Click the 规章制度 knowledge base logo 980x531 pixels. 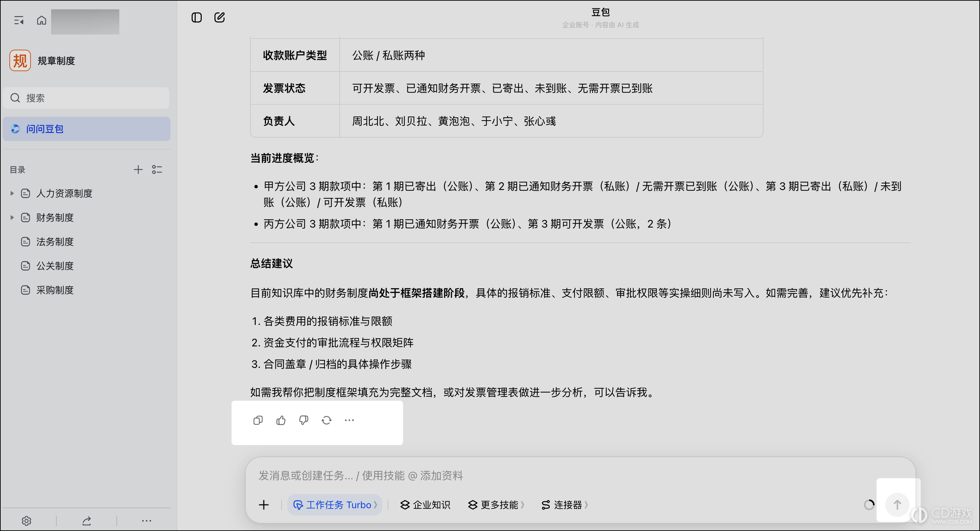point(20,60)
